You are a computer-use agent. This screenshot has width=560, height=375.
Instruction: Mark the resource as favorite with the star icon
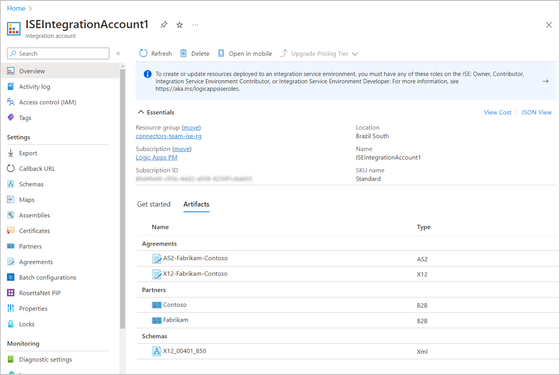180,25
